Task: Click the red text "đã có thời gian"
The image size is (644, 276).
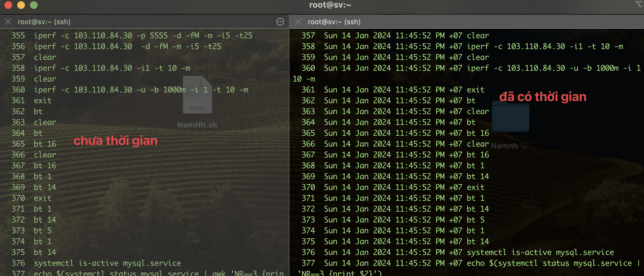Action: pyautogui.click(x=543, y=97)
